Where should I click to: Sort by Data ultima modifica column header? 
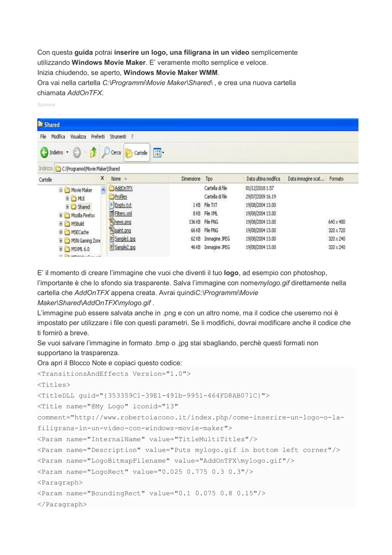pos(263,179)
